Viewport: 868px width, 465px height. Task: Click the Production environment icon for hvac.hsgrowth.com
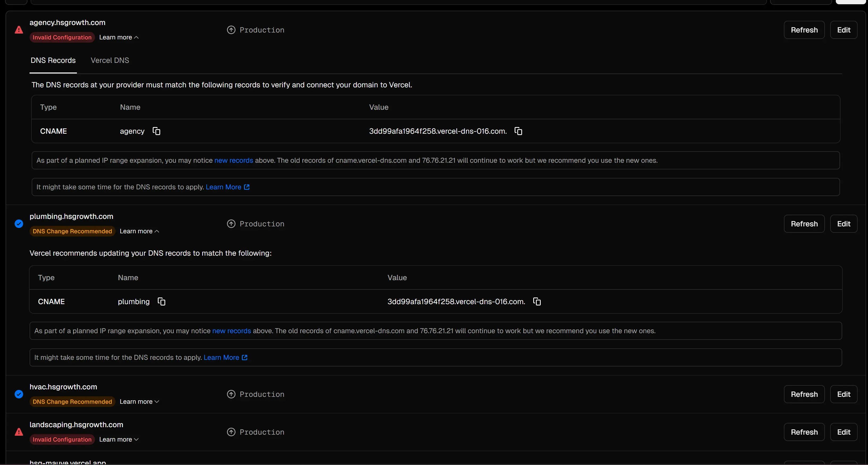[x=231, y=394]
